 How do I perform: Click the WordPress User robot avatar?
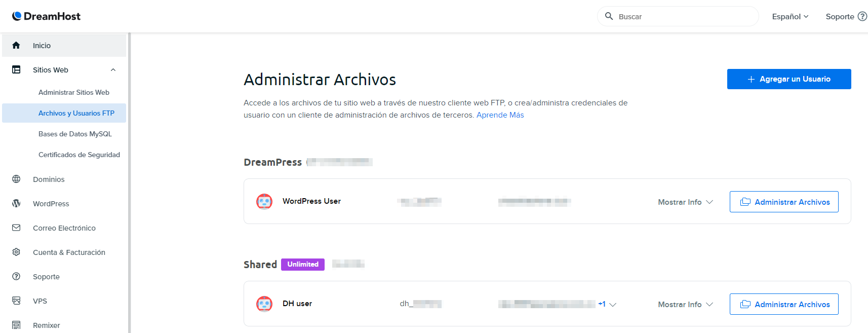point(264,202)
